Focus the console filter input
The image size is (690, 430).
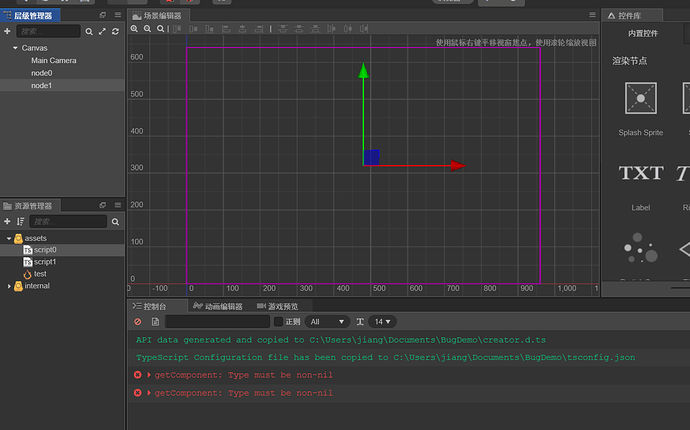217,322
